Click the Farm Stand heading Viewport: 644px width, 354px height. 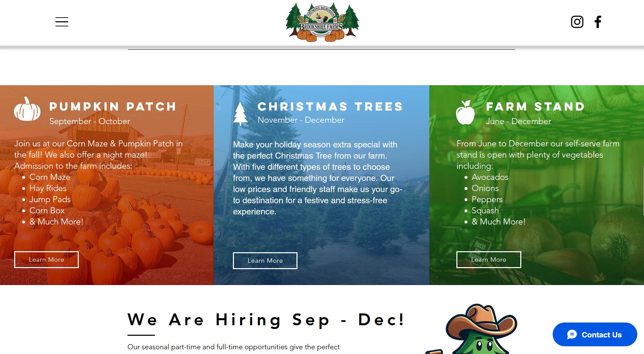[x=535, y=107]
